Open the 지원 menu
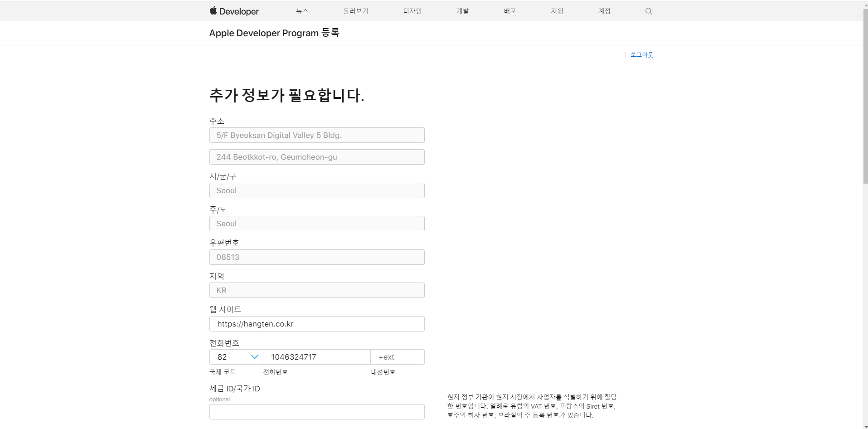 tap(557, 11)
